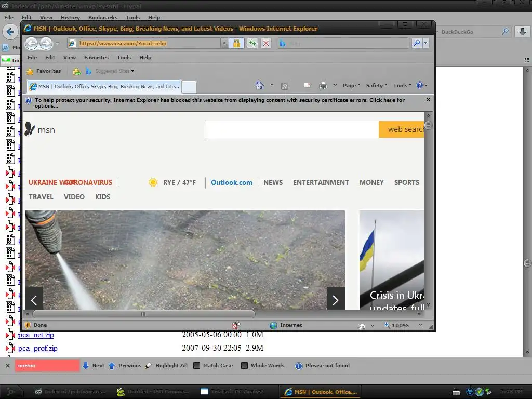
Task: Open the pca_net.zip file link
Action: pyautogui.click(x=36, y=335)
